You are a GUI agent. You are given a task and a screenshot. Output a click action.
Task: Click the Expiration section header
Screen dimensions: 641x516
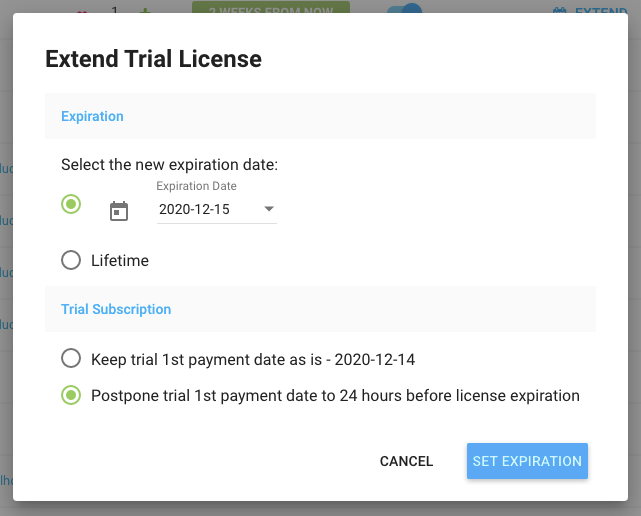(x=92, y=116)
